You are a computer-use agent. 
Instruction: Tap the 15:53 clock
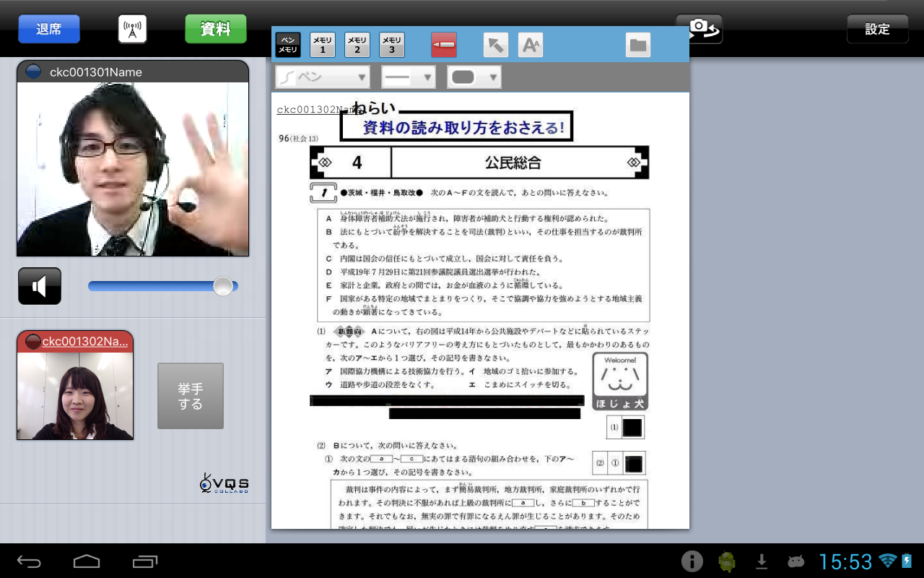pyautogui.click(x=845, y=561)
